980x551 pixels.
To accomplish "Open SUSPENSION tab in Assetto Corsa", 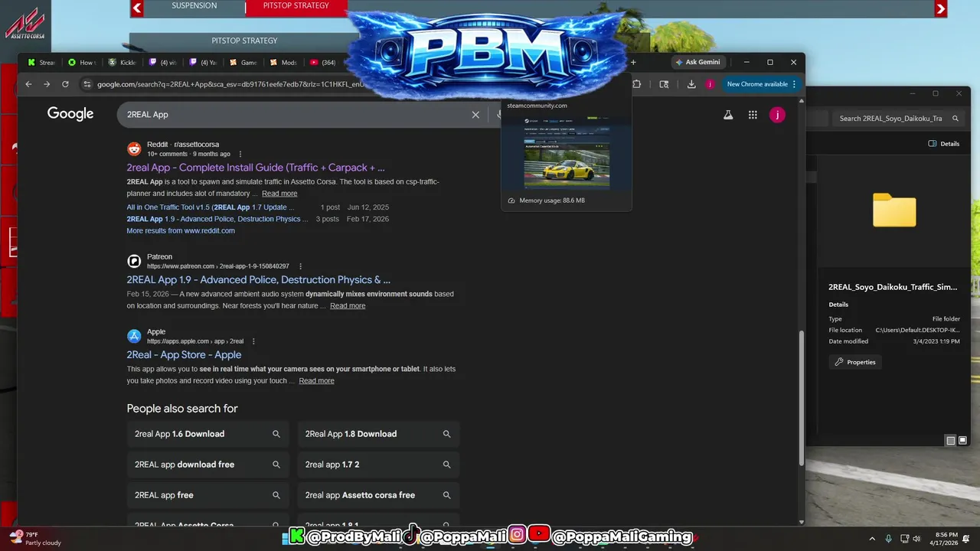I will 194,6.
